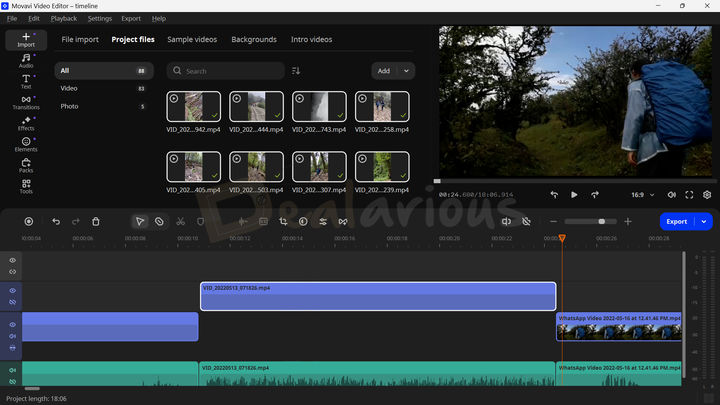
Task: Click the Export button
Action: point(677,221)
